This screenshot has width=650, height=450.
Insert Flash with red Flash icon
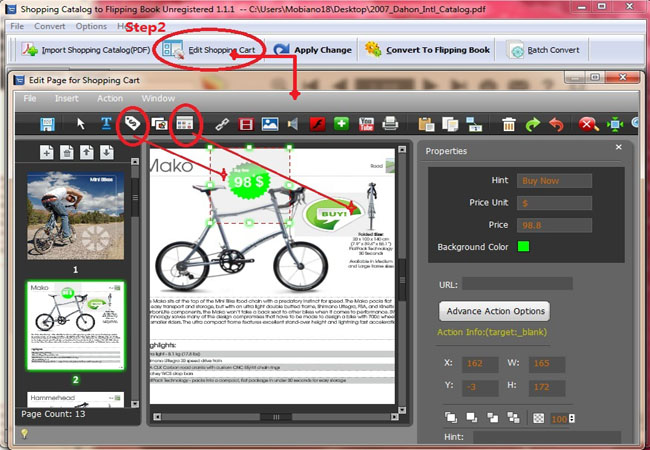click(x=318, y=124)
